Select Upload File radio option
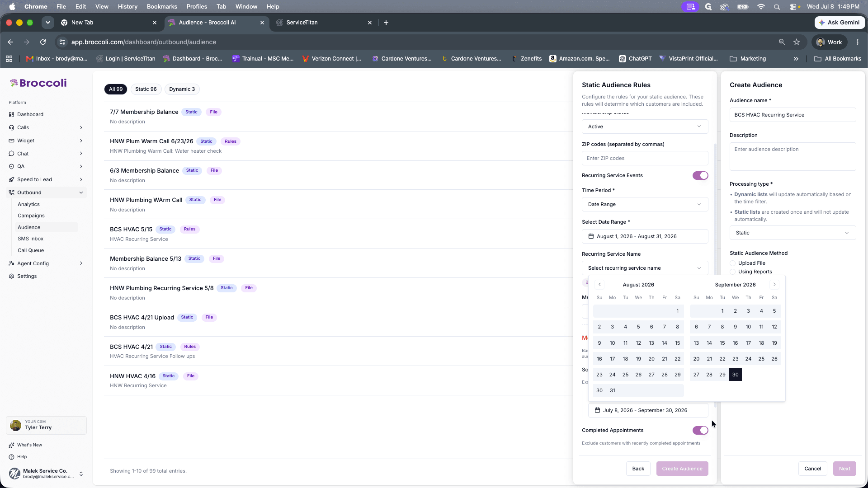This screenshot has width=868, height=488. 733,263
